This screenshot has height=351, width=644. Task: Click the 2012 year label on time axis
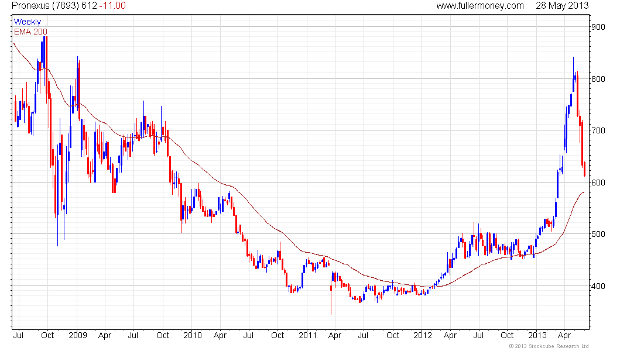click(x=423, y=335)
